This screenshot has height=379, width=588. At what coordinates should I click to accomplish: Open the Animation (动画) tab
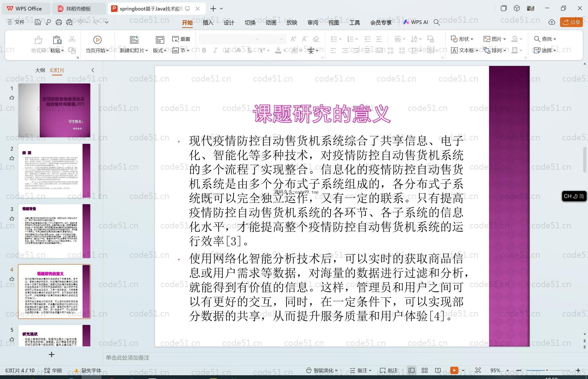tap(271, 23)
